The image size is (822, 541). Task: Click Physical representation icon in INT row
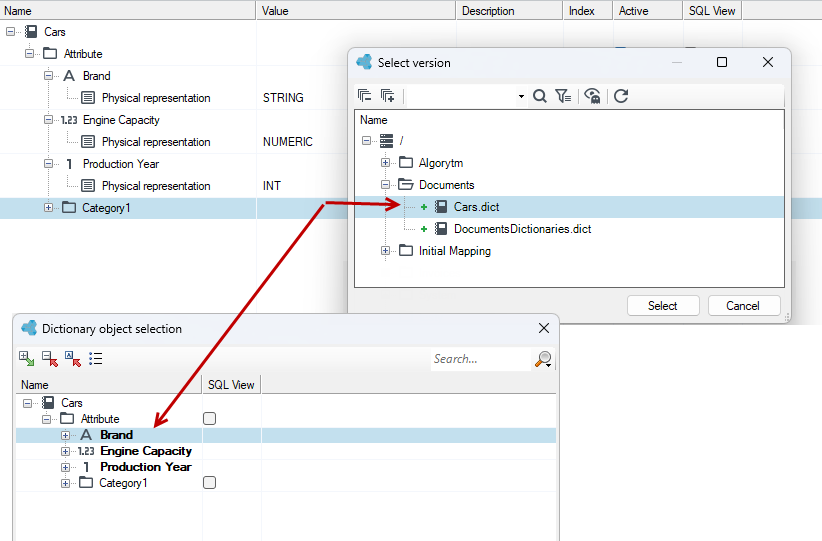click(x=88, y=186)
